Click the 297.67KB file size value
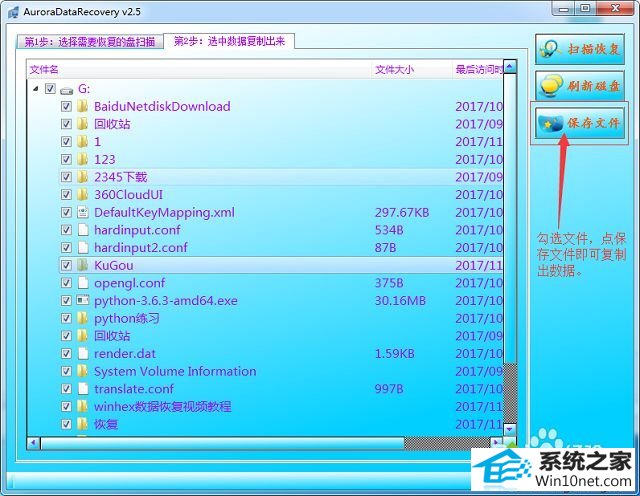Screen dimensions: 640x496 click(402, 213)
